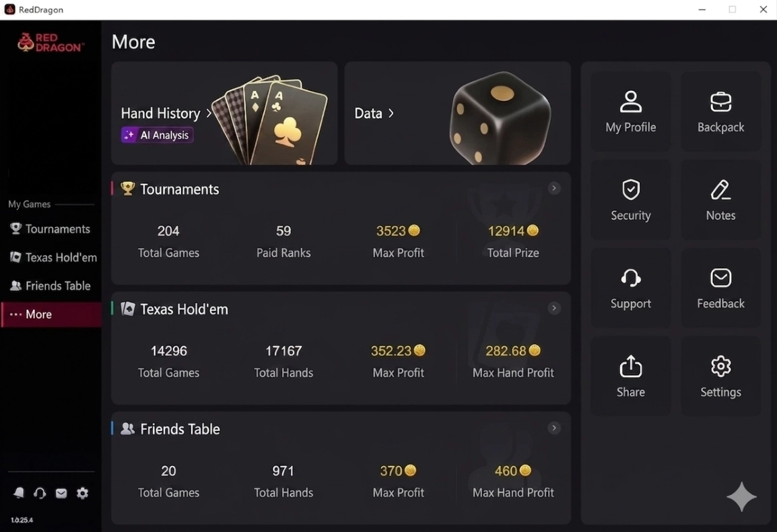The image size is (777, 532).
Task: Click the notification bell in the sidebar
Action: click(19, 494)
